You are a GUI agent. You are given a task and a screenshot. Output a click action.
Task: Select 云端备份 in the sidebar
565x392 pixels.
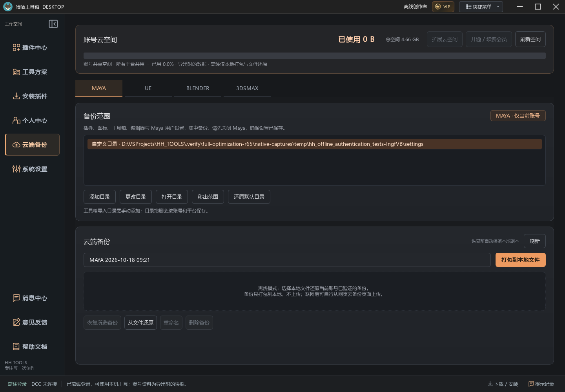pyautogui.click(x=32, y=145)
